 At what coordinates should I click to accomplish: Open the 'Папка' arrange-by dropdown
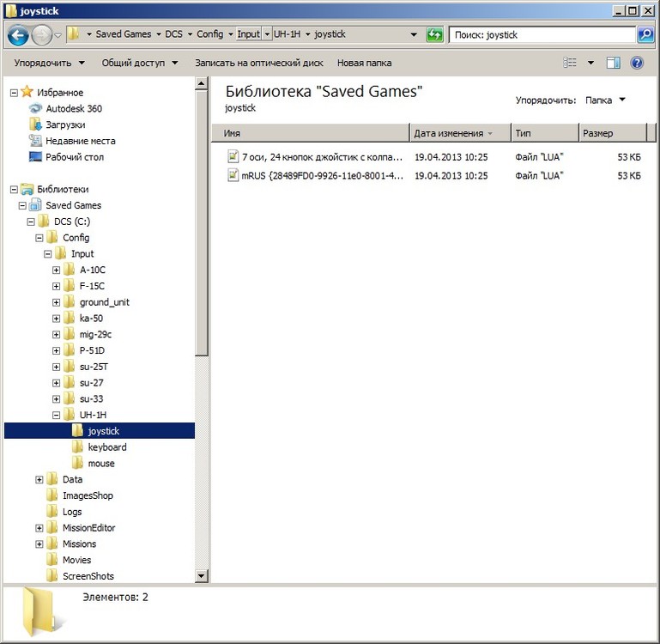605,100
